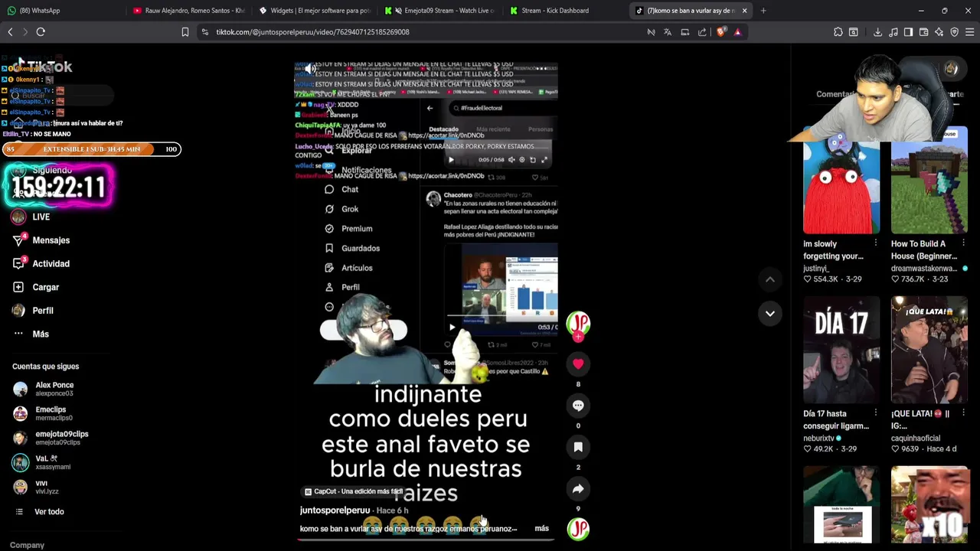Expand the Más menu in sidebar
The image size is (980, 551).
(x=31, y=334)
